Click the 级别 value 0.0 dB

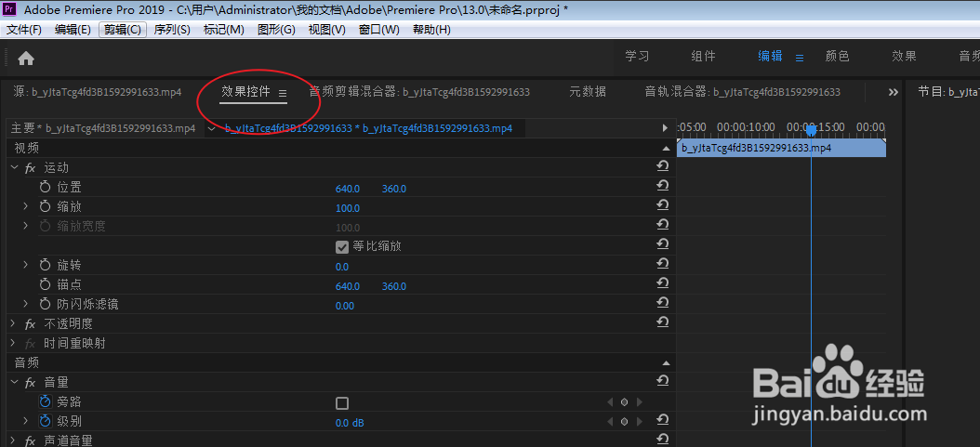[350, 423]
